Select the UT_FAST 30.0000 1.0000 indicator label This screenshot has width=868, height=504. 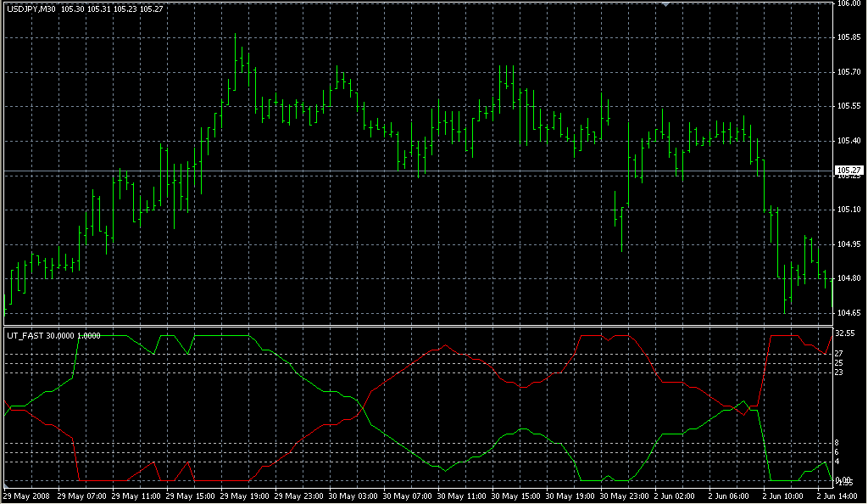click(x=53, y=336)
